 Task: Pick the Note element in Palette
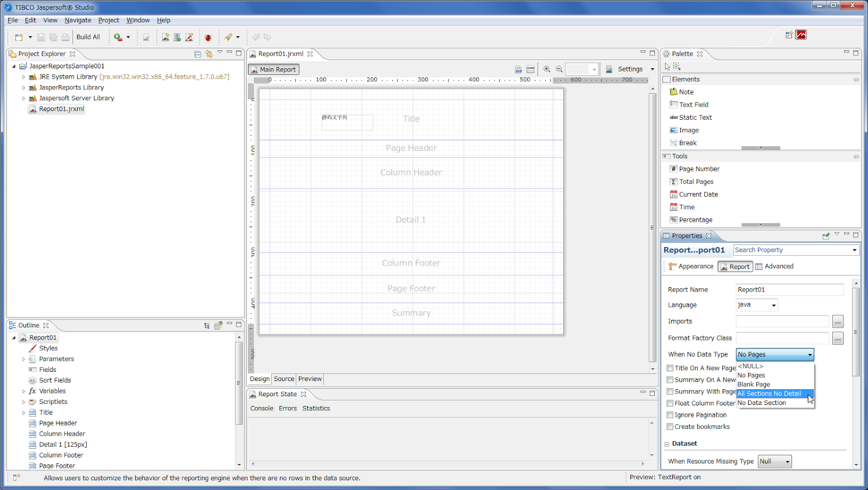pyautogui.click(x=681, y=92)
